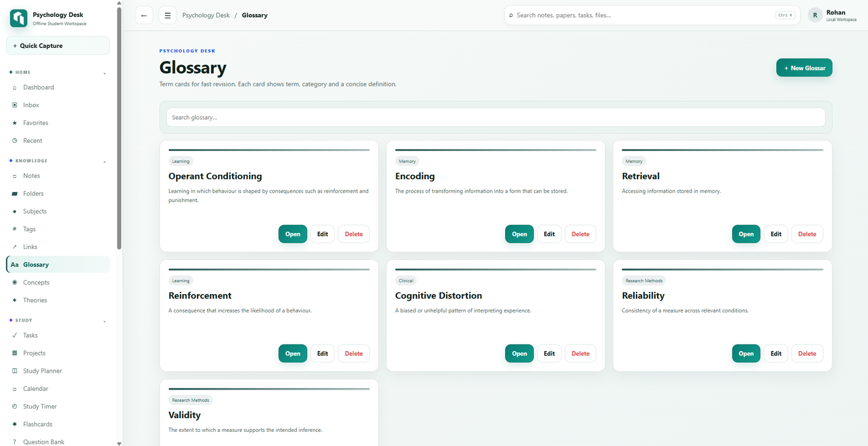Viewport: 868px width, 446px height.
Task: Click the Research Methods tag on Reliability
Action: click(644, 281)
